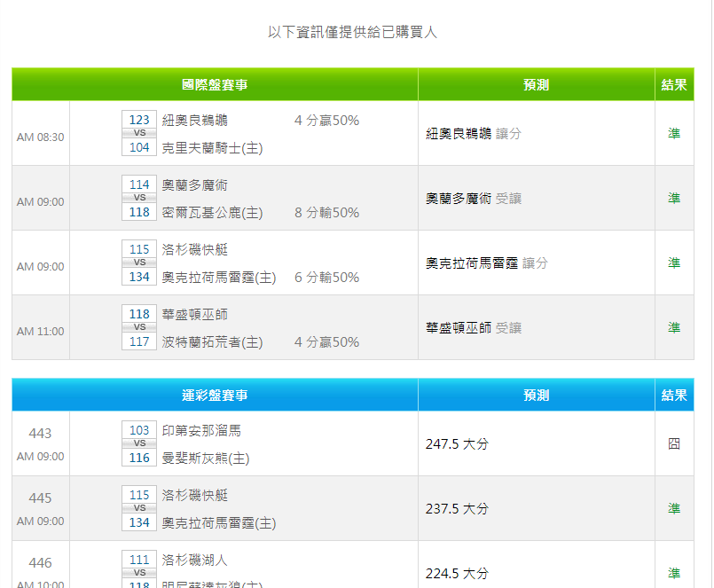Select AM 09:00 time of 奧蘭多魔術 game
Viewport: 714px width, 588px height.
tap(41, 202)
